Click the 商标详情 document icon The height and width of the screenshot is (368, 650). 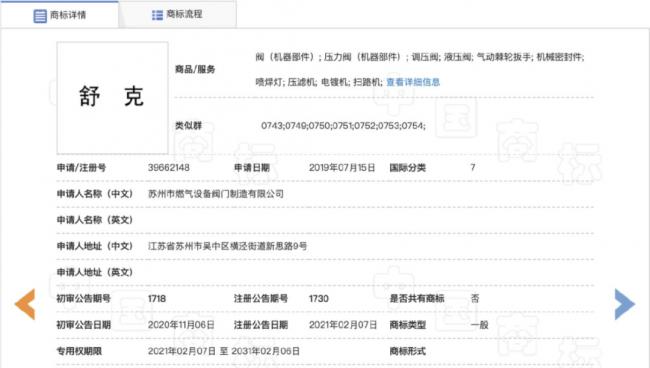[40, 16]
